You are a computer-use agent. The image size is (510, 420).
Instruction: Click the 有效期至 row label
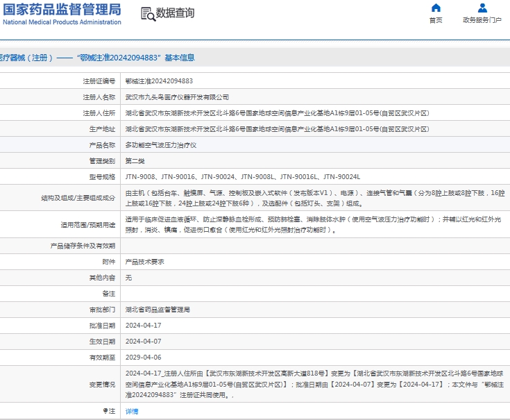point(102,358)
